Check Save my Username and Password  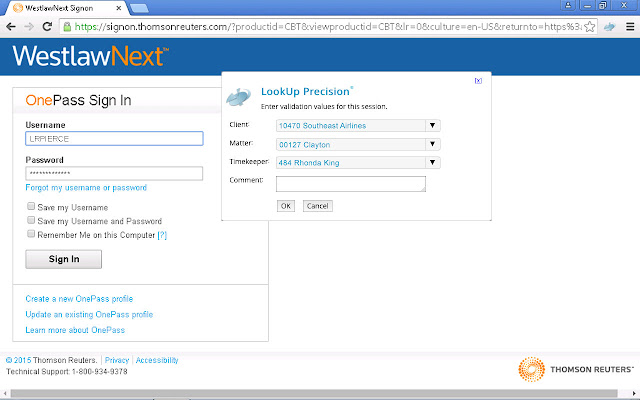pos(31,220)
